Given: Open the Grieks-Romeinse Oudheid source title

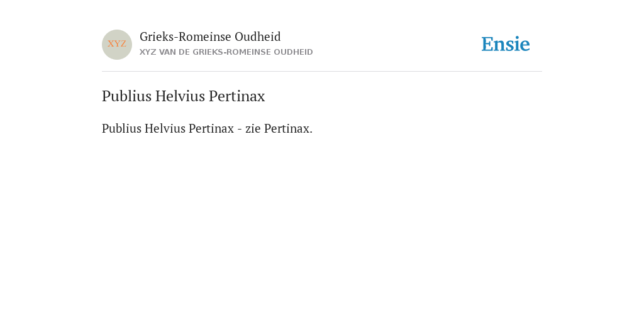Looking at the screenshot, I should click(210, 36).
